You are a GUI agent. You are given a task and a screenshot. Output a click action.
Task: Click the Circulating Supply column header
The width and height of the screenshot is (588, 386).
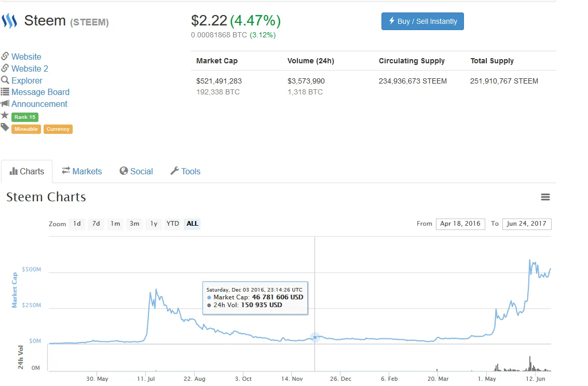pos(412,61)
